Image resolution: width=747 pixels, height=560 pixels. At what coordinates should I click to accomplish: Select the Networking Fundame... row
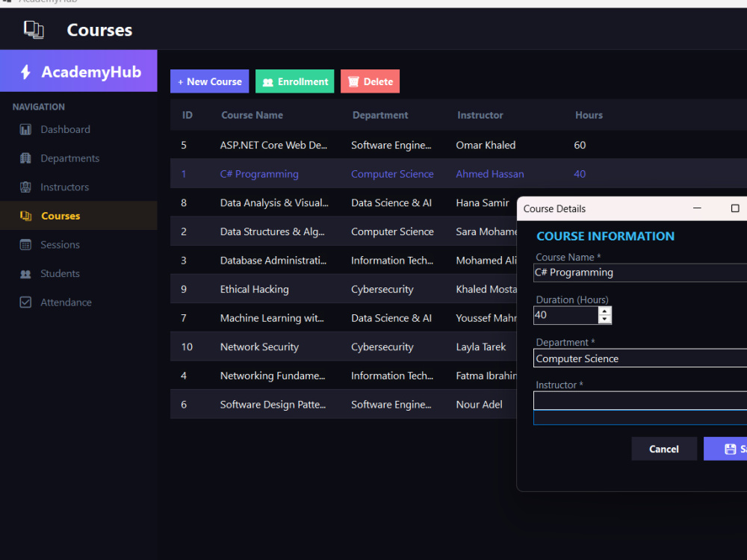344,376
